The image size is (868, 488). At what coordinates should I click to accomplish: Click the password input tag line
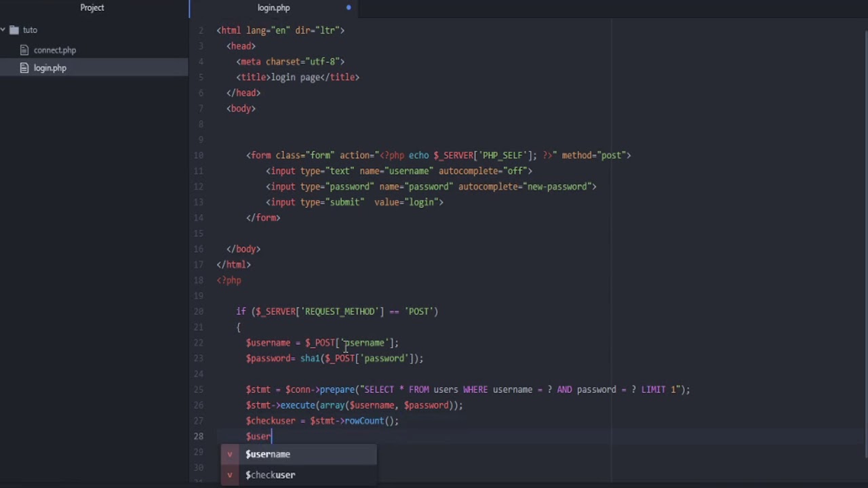pos(431,186)
